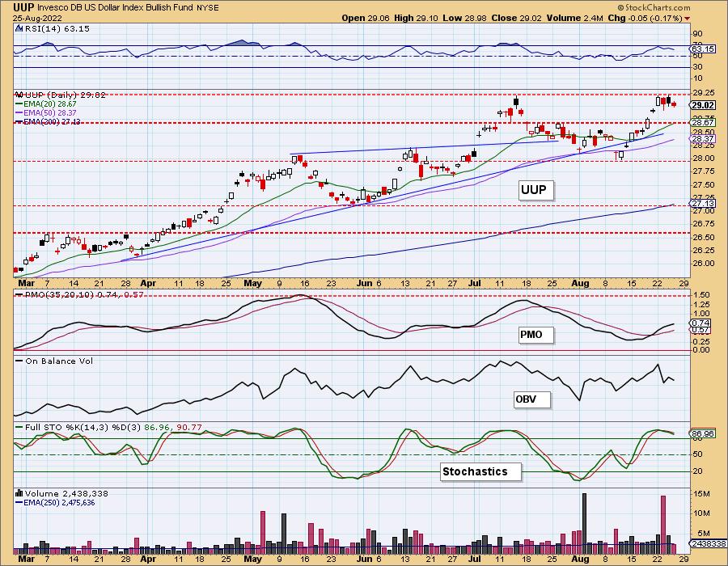Click the High 29.10 value
728x566 pixels.
[x=416, y=18]
